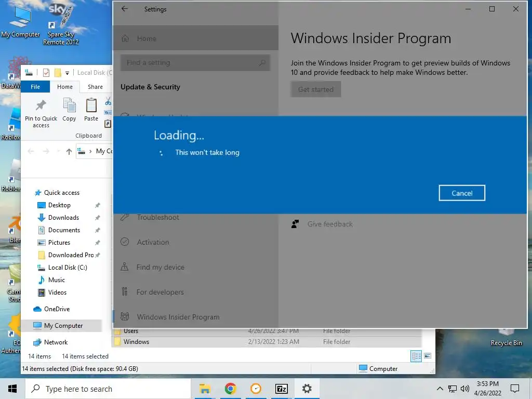Select Windows Insider Program sidebar item

coord(178,317)
